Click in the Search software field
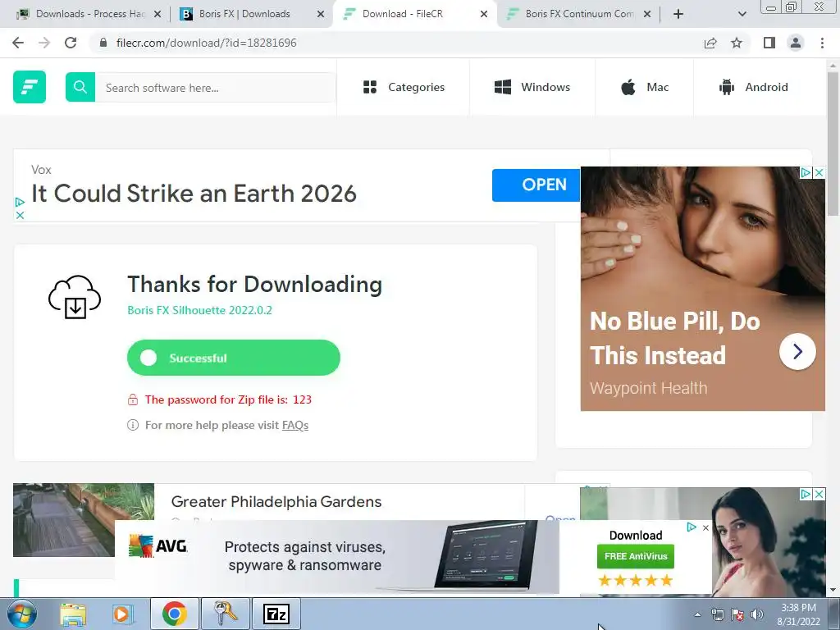The width and height of the screenshot is (840, 630). click(x=214, y=87)
